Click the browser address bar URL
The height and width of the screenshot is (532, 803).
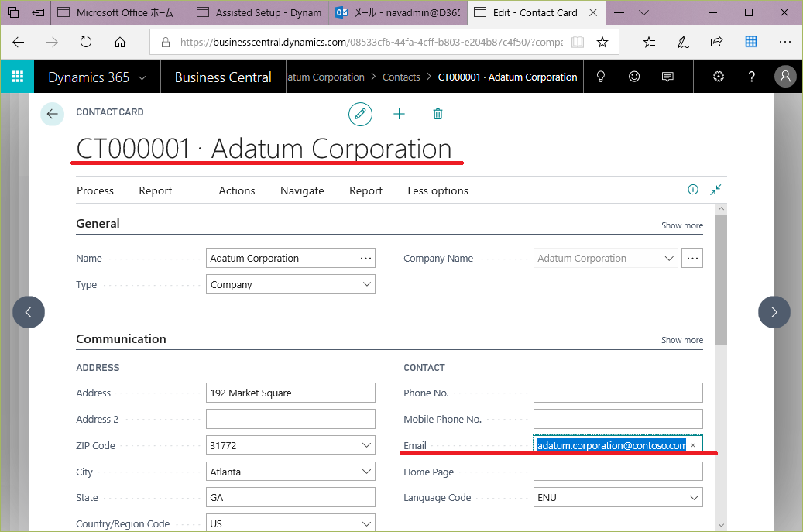coord(371,42)
